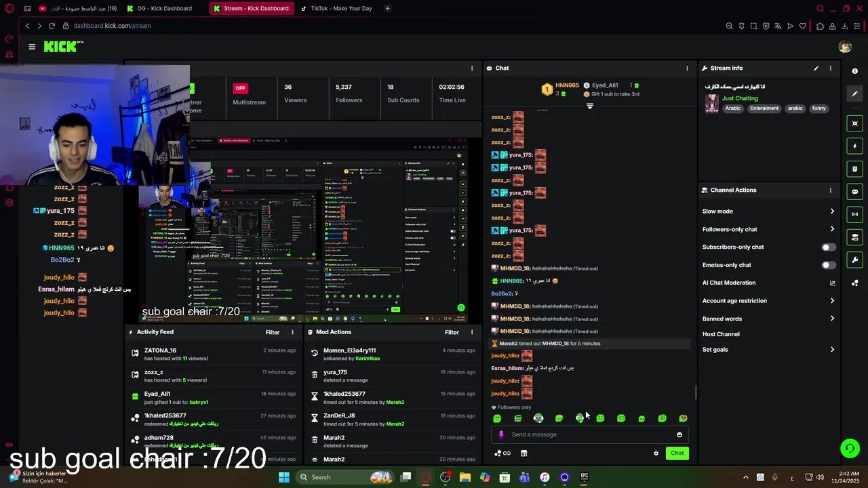Open the Channel Actions three-dot menu

pyautogui.click(x=830, y=190)
